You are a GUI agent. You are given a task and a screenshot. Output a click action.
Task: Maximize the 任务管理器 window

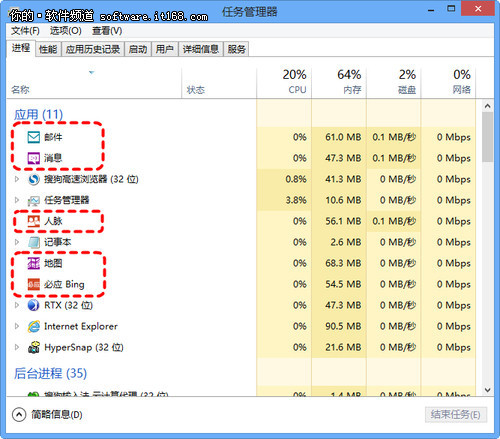pyautogui.click(x=451, y=9)
